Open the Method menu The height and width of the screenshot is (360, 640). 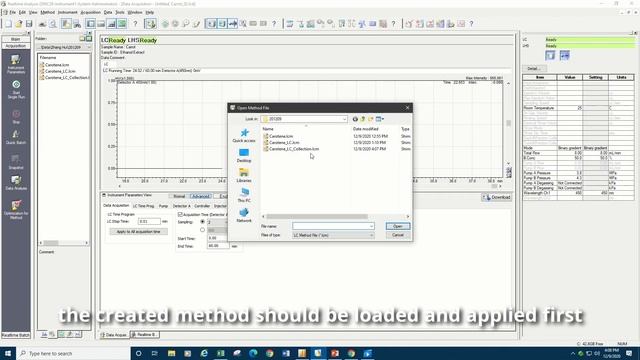pos(47,13)
